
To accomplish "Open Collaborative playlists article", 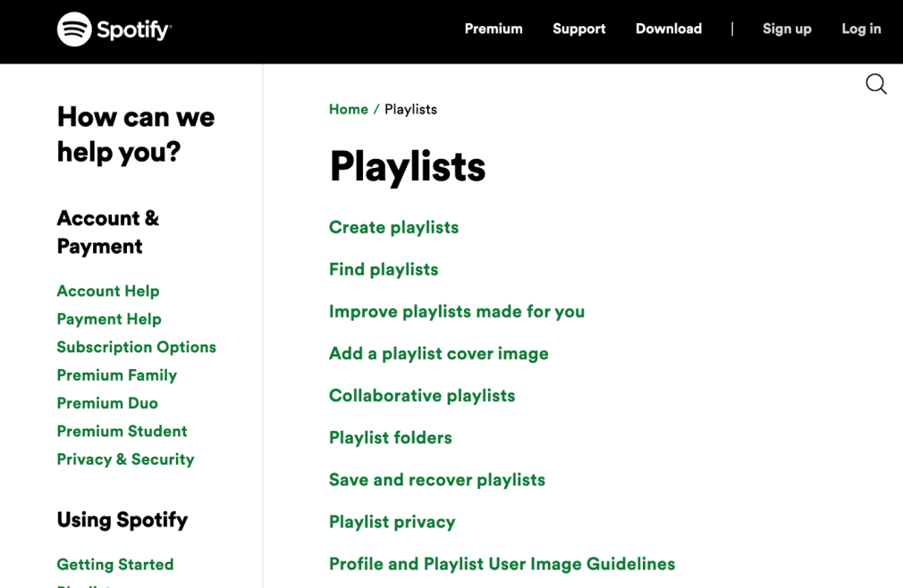I will [x=422, y=395].
